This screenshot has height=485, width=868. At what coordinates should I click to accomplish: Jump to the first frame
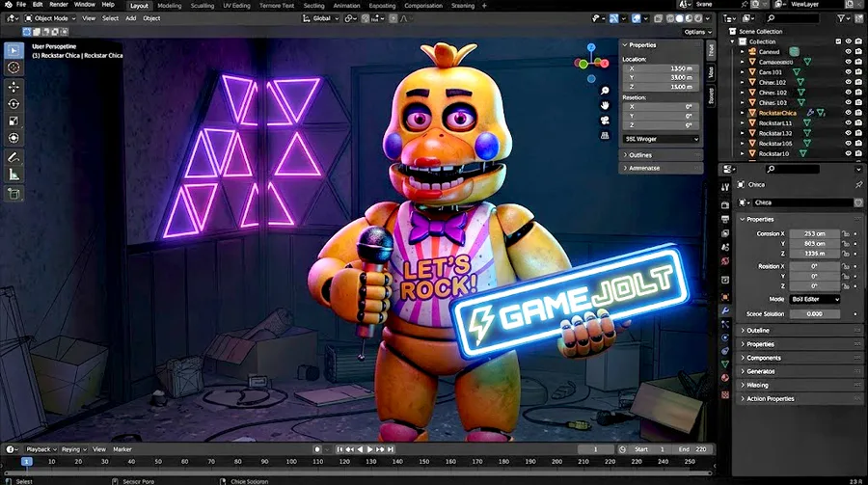339,449
